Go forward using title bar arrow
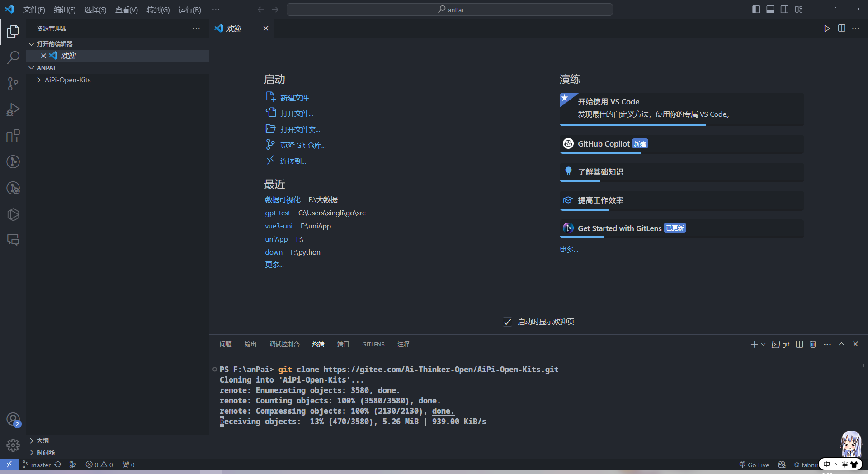This screenshot has height=474, width=868. [275, 9]
